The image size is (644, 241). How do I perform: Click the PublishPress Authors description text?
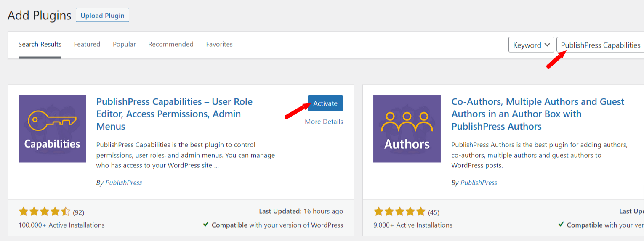(x=539, y=155)
